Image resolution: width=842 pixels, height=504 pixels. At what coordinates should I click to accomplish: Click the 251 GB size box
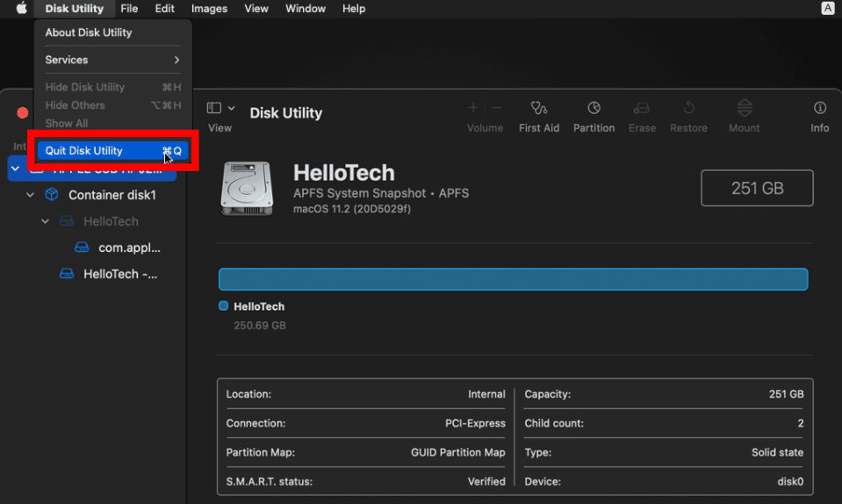(757, 188)
